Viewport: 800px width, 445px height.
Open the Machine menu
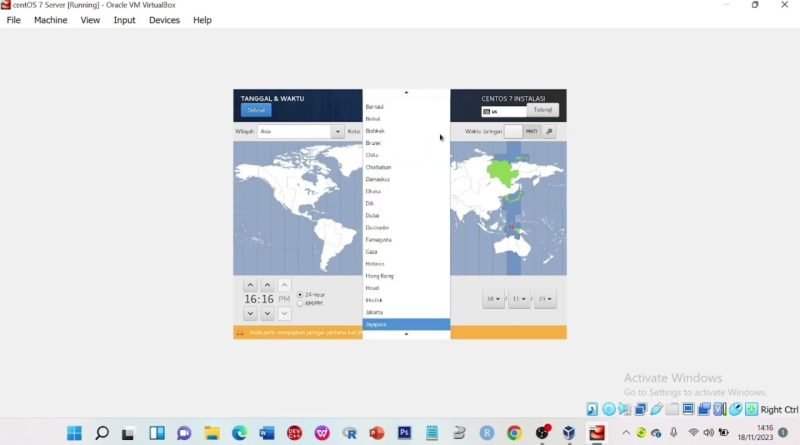[x=51, y=20]
